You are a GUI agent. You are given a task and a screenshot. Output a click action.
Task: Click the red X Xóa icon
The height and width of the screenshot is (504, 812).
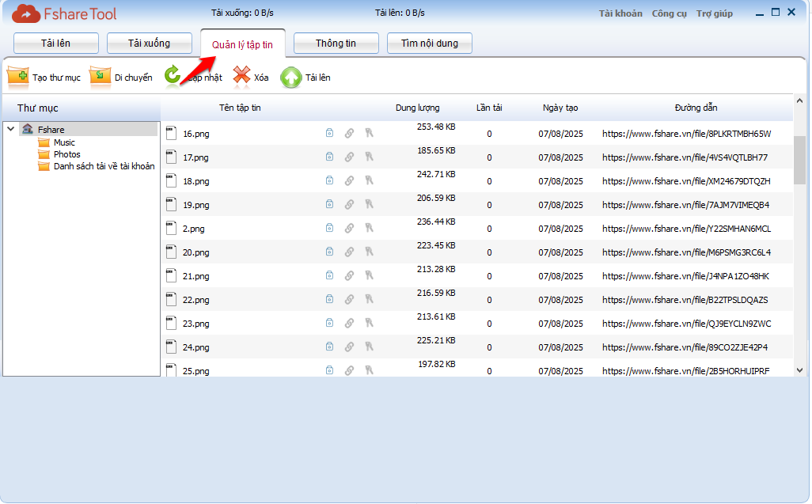click(241, 75)
